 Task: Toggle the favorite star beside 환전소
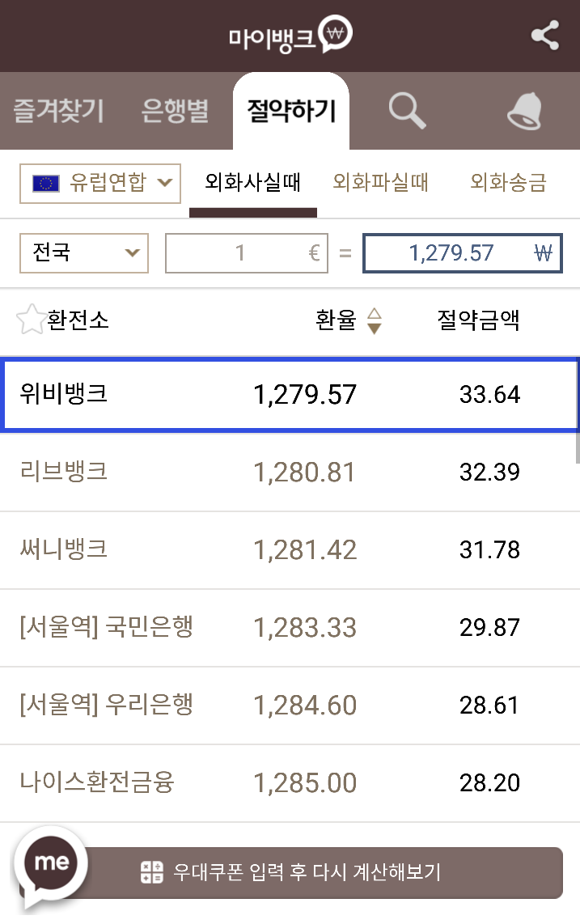tap(31, 320)
